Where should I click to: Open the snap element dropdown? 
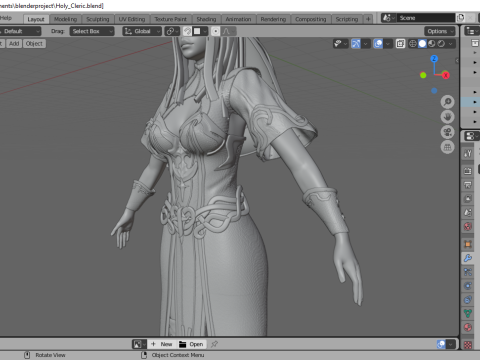point(200,31)
